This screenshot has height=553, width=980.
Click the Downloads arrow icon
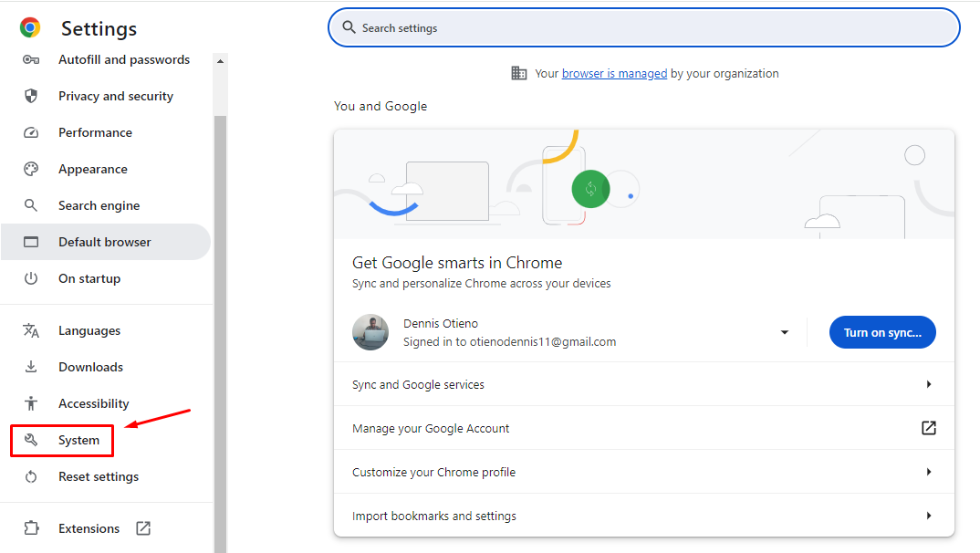[31, 367]
